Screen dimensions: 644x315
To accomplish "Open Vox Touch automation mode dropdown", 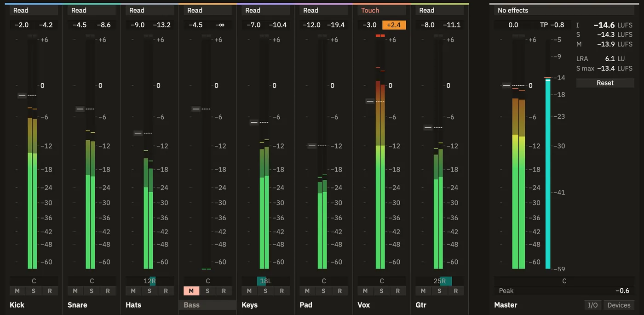I will tap(381, 10).
